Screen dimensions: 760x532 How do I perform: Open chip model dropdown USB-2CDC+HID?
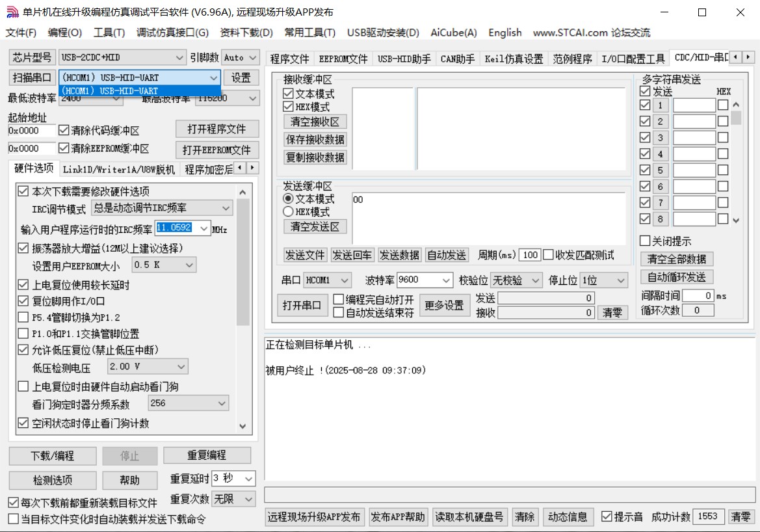tap(122, 58)
